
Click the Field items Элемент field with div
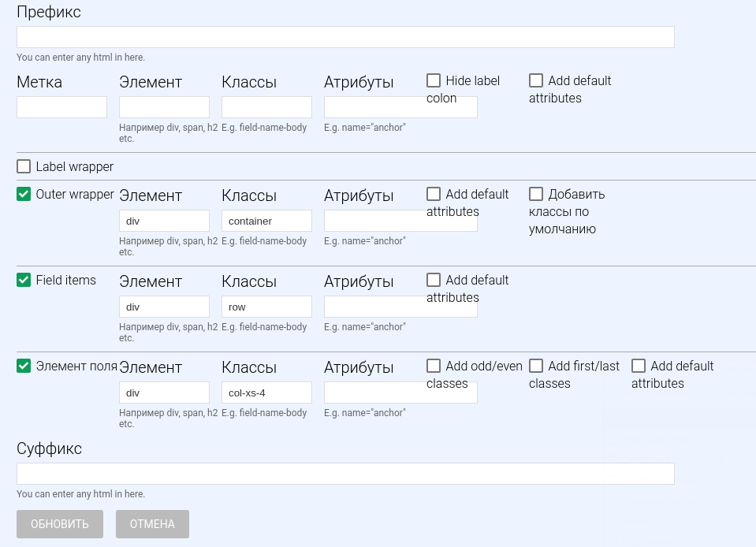pyautogui.click(x=165, y=307)
